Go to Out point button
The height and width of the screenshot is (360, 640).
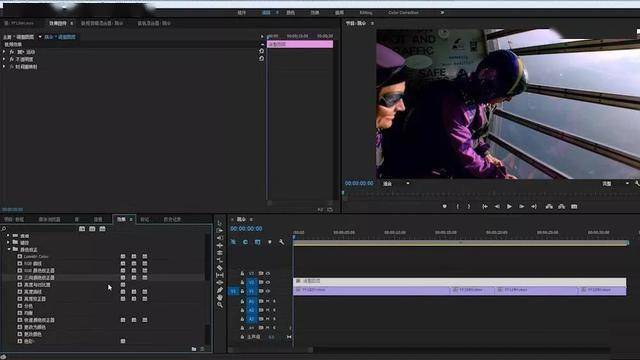(534, 207)
